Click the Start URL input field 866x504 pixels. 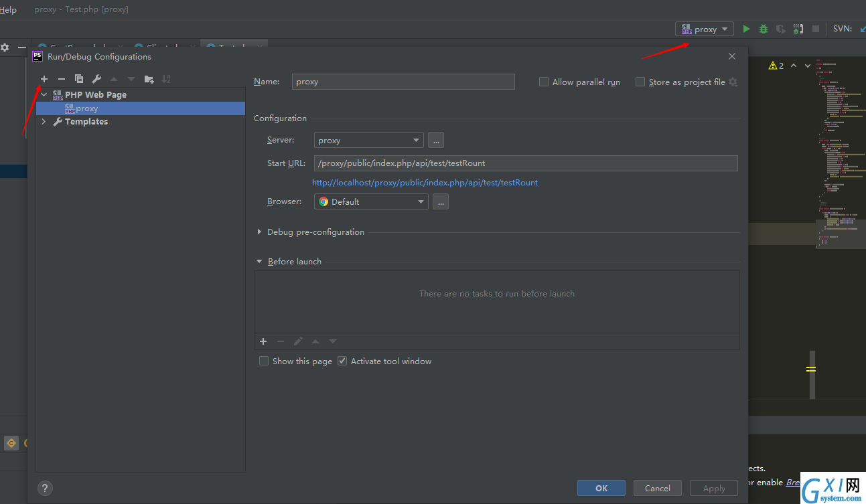coord(526,163)
